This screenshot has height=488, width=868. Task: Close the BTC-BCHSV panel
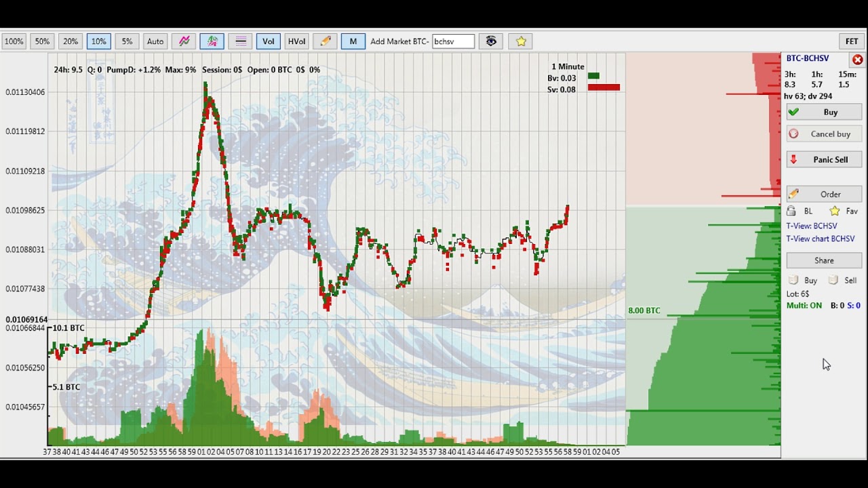tap(857, 60)
